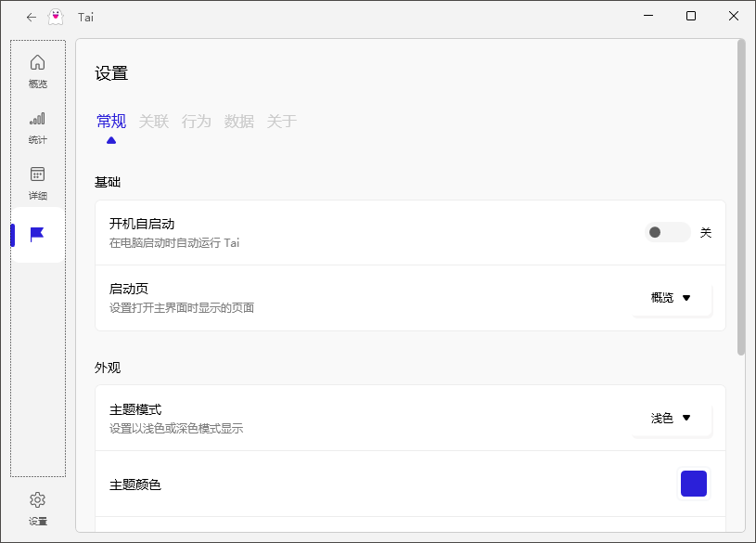Open the 关于 tab
Screen dimensions: 756x543
282,121
